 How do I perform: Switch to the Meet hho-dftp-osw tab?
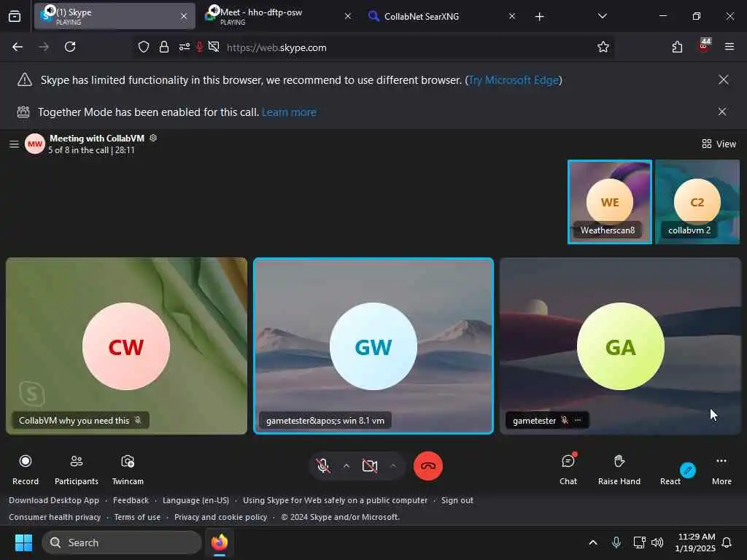coord(278,16)
